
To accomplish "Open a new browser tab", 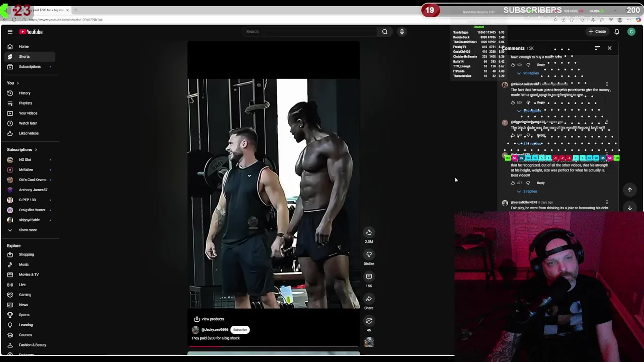I will tap(76, 10).
